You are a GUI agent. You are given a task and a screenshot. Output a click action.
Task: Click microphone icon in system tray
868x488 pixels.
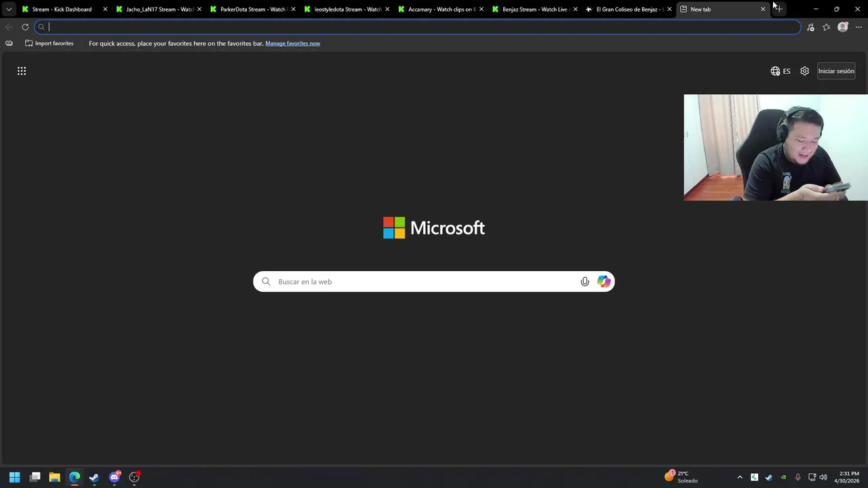pos(797,477)
